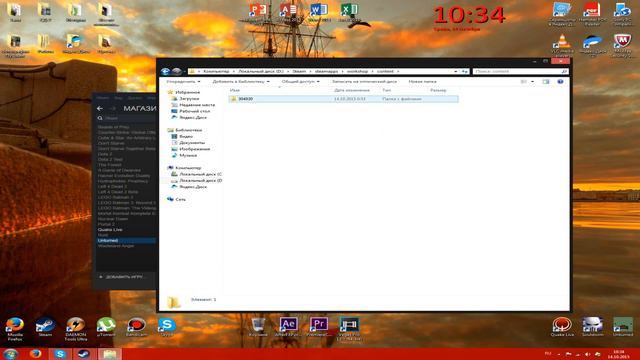Launch Adobe After Effects desktop shortcut
This screenshot has height=360, width=640.
click(288, 327)
